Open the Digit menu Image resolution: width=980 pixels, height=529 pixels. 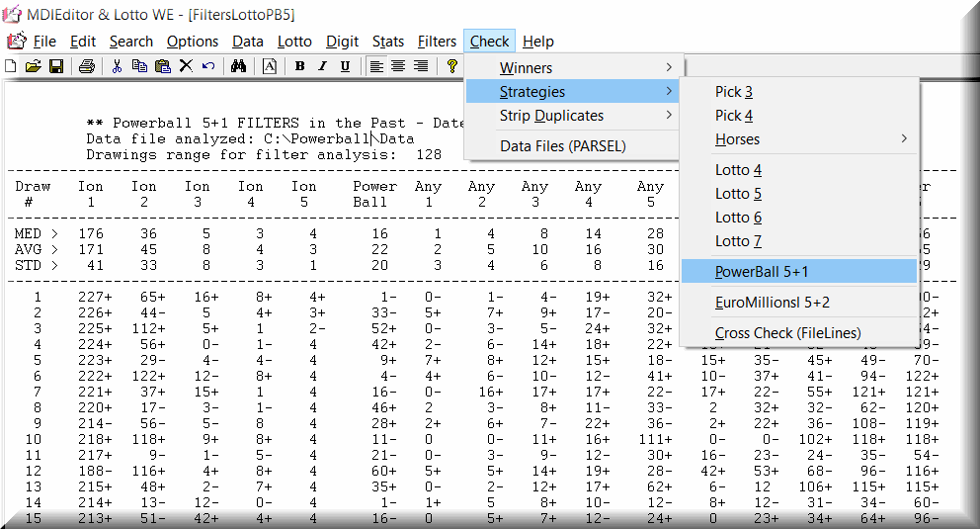(342, 42)
